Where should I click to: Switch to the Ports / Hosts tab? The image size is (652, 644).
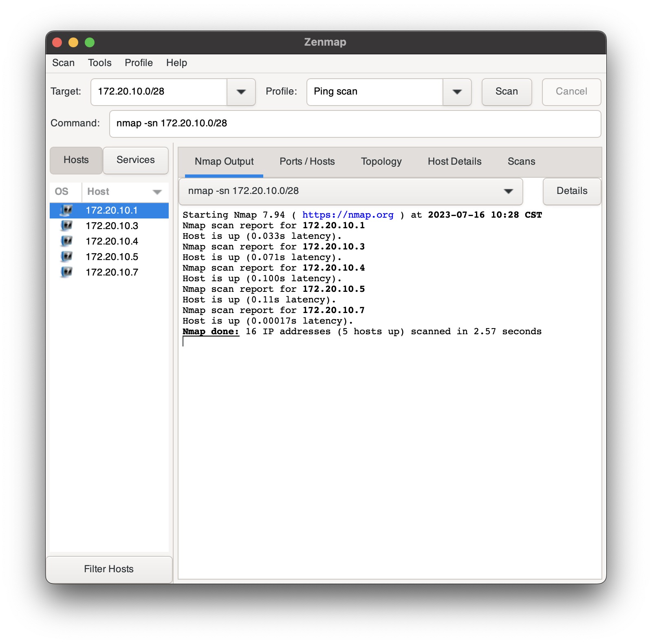click(307, 162)
